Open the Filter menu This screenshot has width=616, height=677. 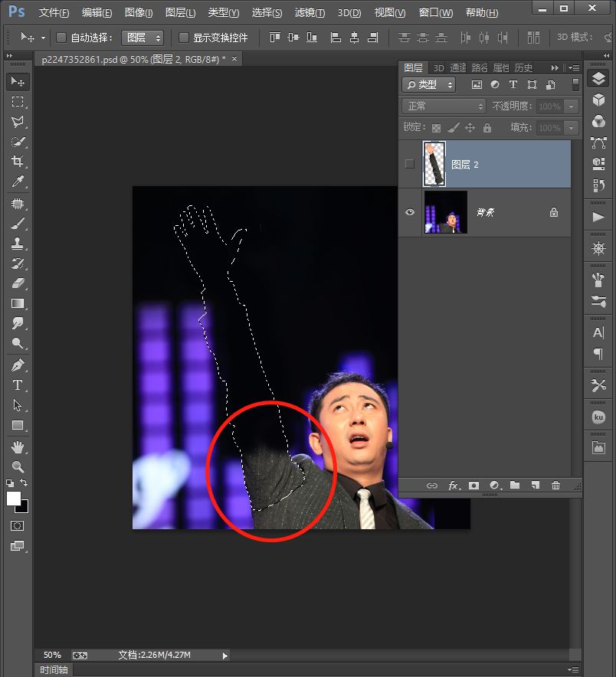[310, 12]
